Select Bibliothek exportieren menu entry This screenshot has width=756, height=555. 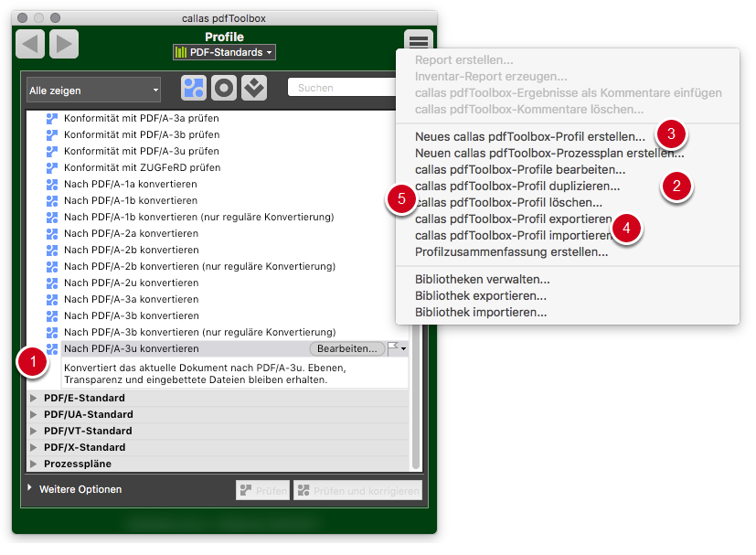point(481,296)
